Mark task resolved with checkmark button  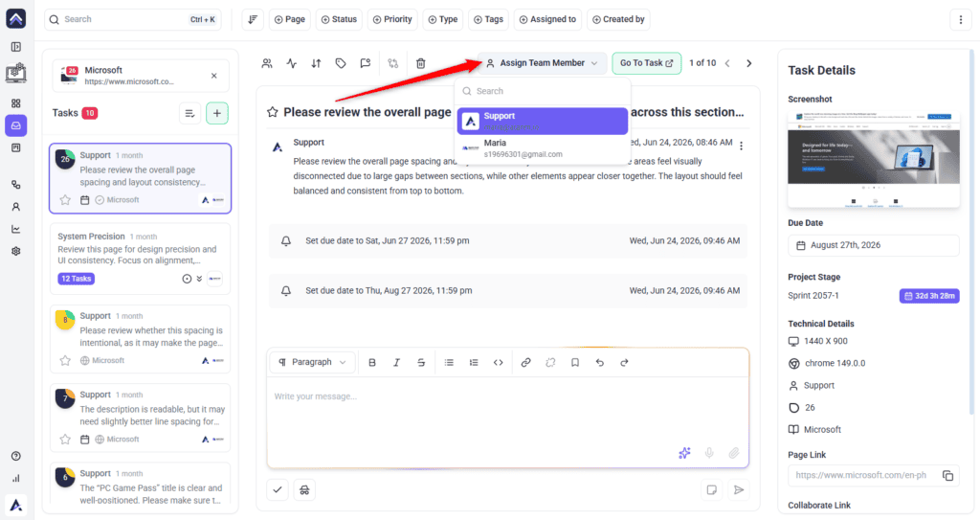[x=278, y=490]
